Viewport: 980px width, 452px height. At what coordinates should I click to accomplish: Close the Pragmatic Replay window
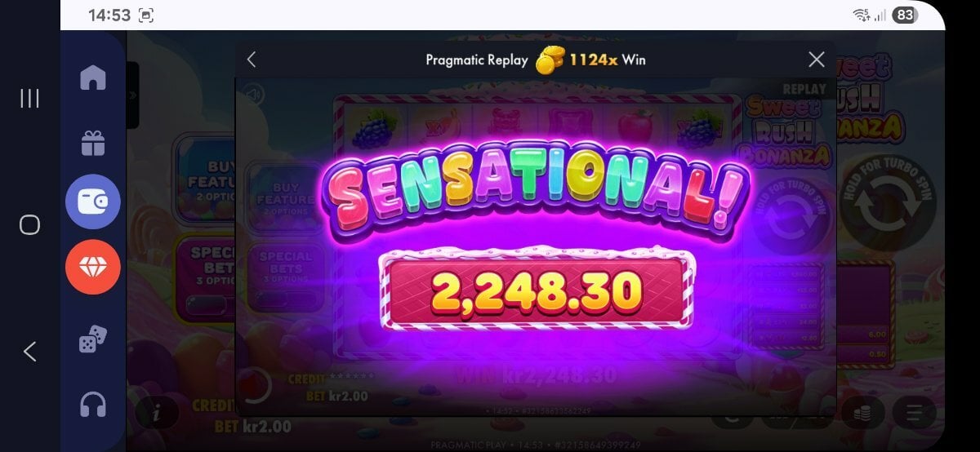tap(816, 59)
